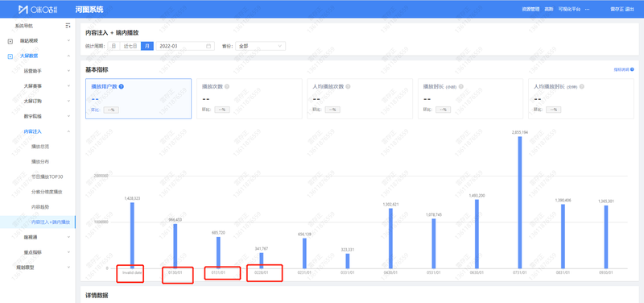Collapse the 大屏数据 sidebar menu
Screen dimensions: 644x303
coord(68,56)
